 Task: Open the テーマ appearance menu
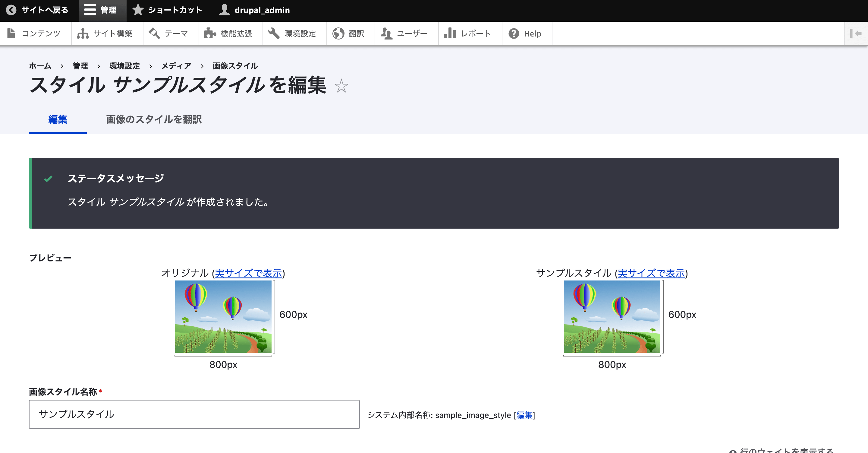(170, 33)
